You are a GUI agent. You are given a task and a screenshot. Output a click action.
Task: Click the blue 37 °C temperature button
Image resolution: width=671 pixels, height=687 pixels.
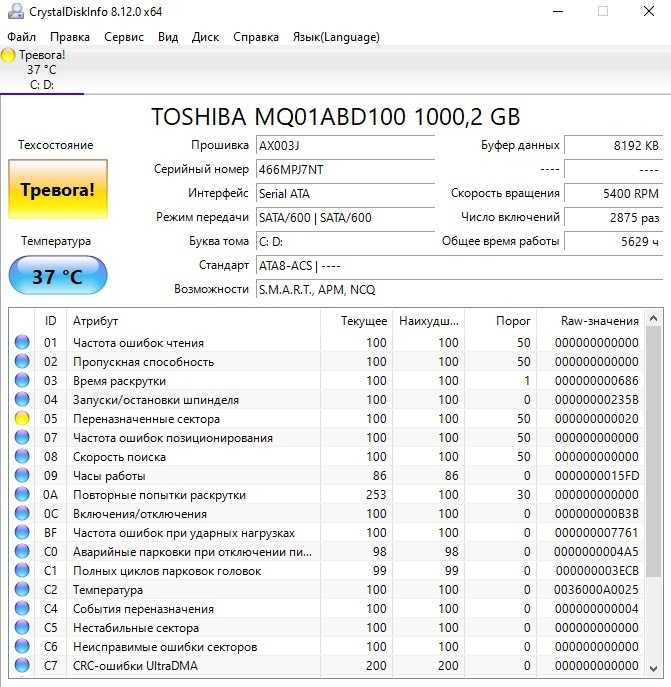tap(58, 276)
